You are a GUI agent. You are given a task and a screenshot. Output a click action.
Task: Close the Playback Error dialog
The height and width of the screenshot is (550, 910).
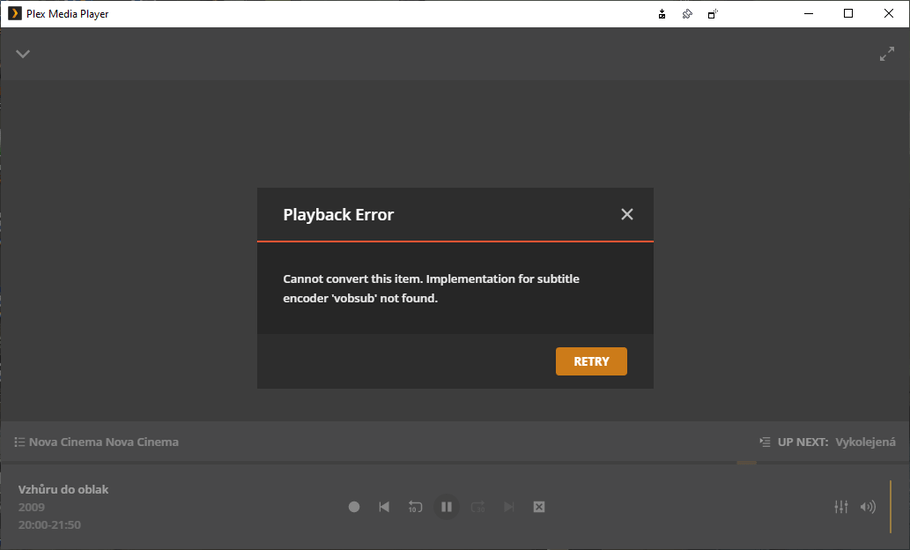pyautogui.click(x=627, y=214)
